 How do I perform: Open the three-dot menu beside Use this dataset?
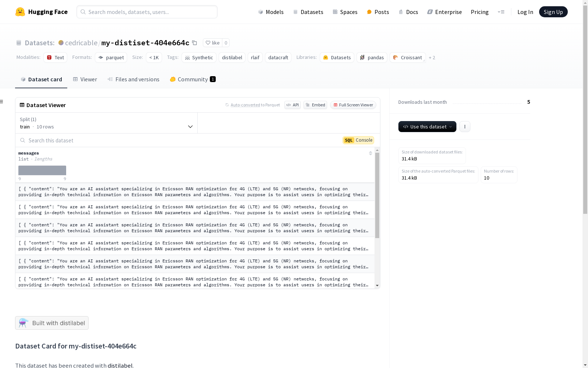tap(465, 127)
